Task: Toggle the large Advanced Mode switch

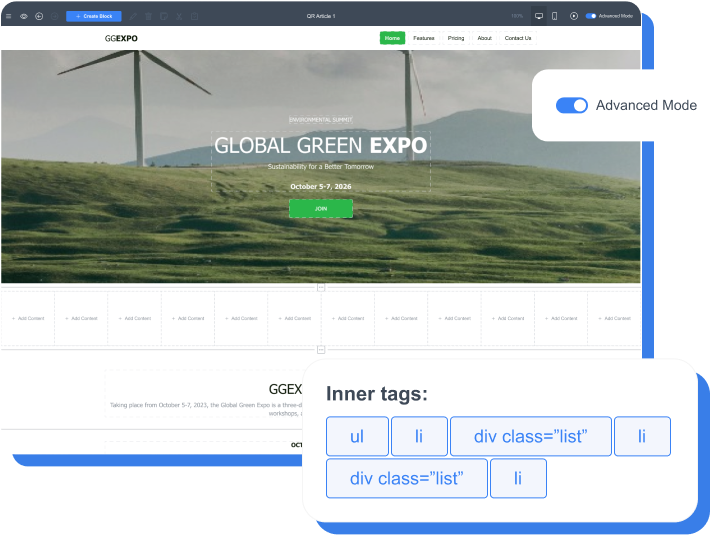Action: point(572,105)
